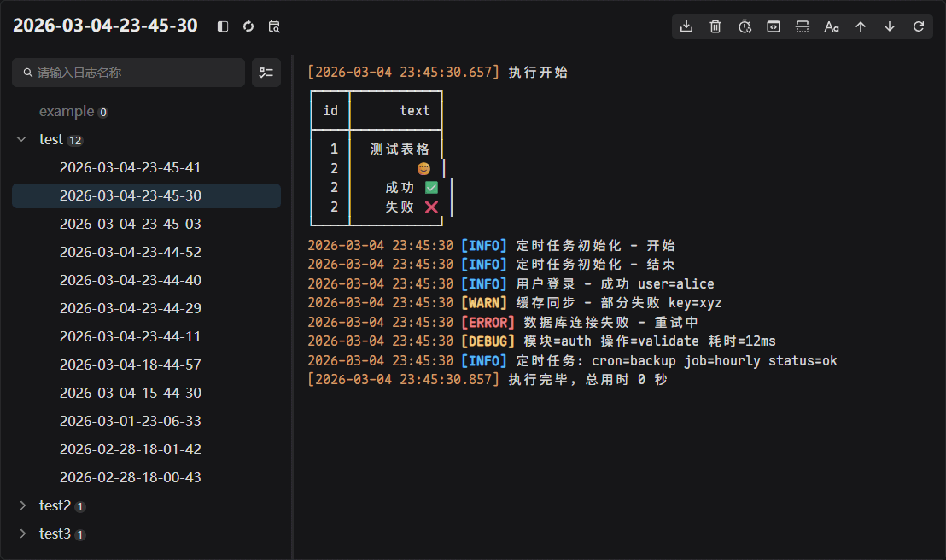Click the scroll-to-bottom arrow icon
The image size is (946, 560).
[x=889, y=26]
